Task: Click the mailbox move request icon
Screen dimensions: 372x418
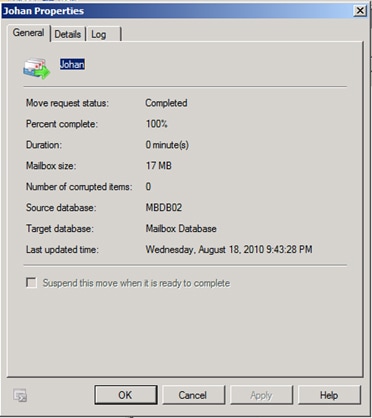Action: (36, 68)
